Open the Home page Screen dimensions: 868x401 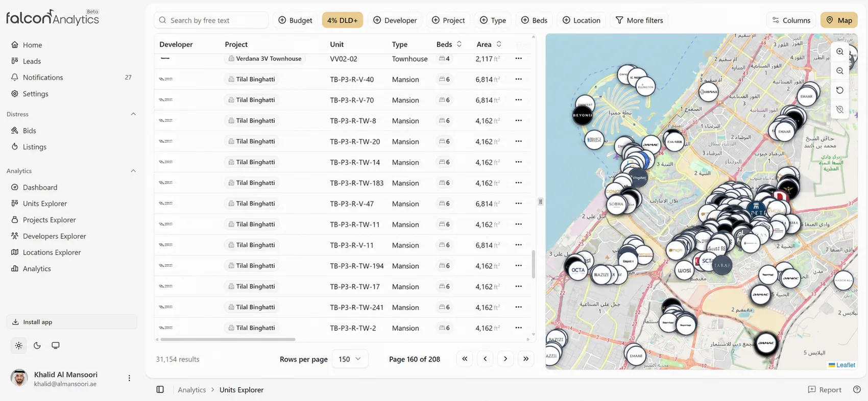pos(32,45)
